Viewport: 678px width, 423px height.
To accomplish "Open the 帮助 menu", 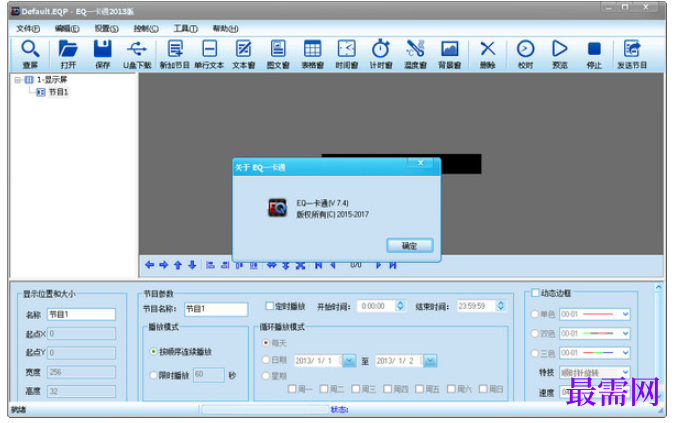I will [225, 29].
